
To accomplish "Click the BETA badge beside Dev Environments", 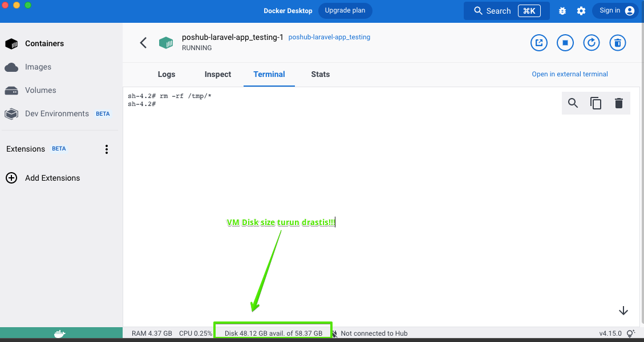I will pyautogui.click(x=103, y=114).
